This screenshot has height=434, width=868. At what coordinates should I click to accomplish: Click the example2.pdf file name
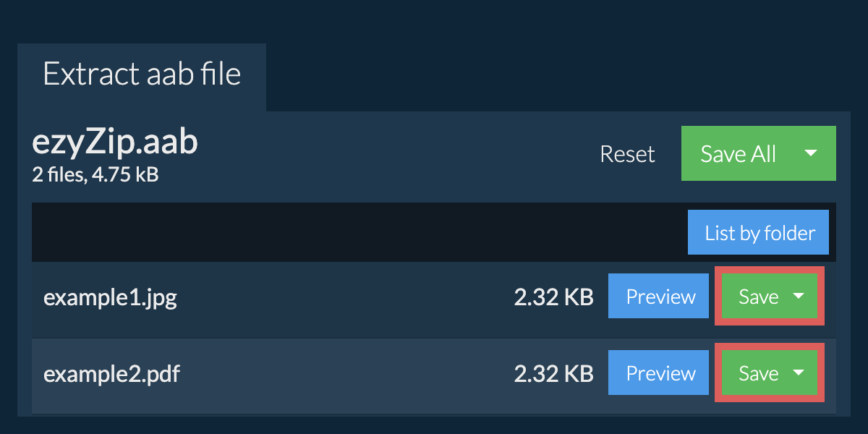point(111,374)
